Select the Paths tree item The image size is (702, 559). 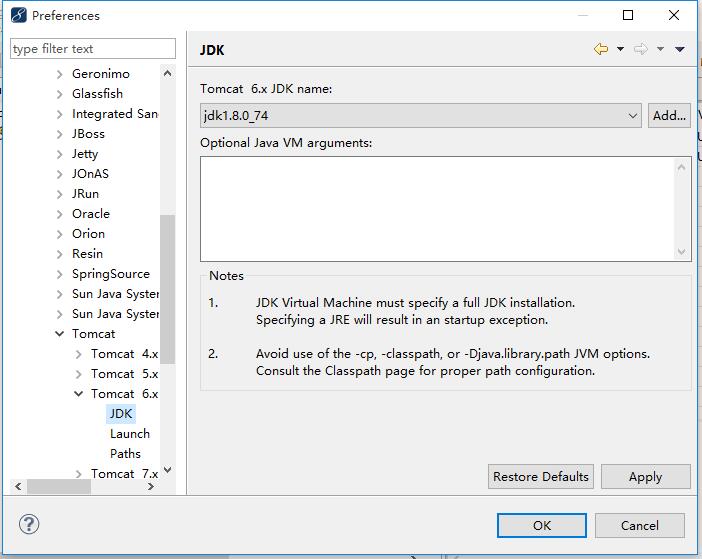coord(125,453)
